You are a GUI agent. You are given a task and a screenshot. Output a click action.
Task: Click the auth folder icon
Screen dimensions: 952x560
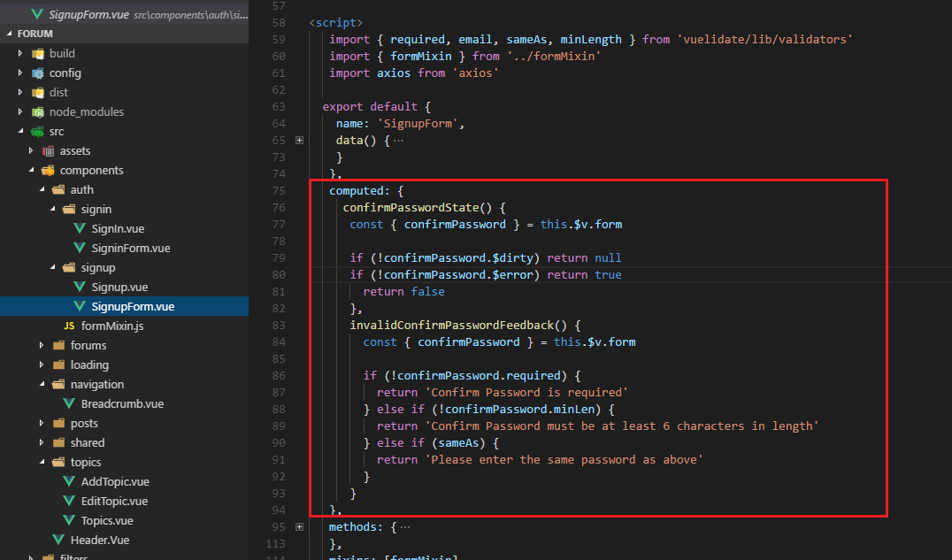(x=58, y=189)
